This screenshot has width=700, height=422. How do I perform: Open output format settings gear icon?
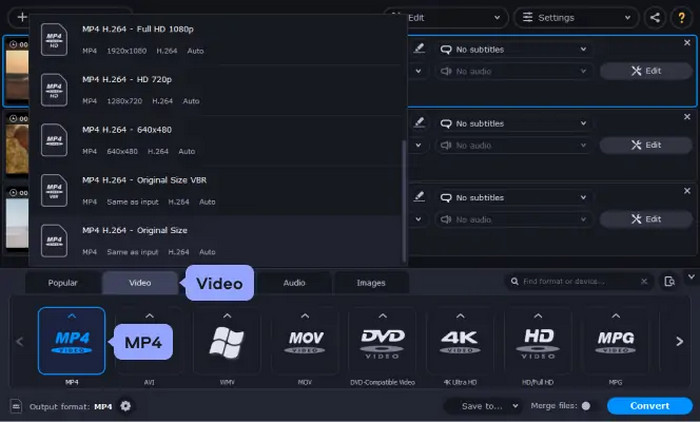(125, 406)
